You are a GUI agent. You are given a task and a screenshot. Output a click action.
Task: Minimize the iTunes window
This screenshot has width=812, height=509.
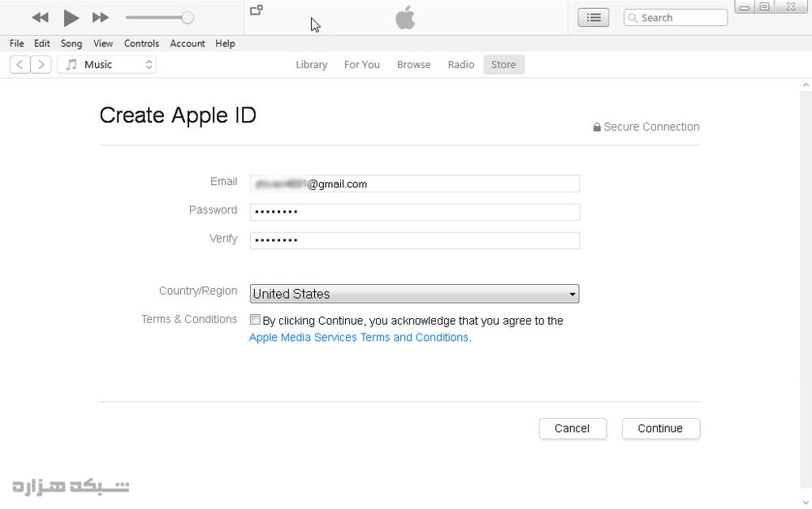744,7
